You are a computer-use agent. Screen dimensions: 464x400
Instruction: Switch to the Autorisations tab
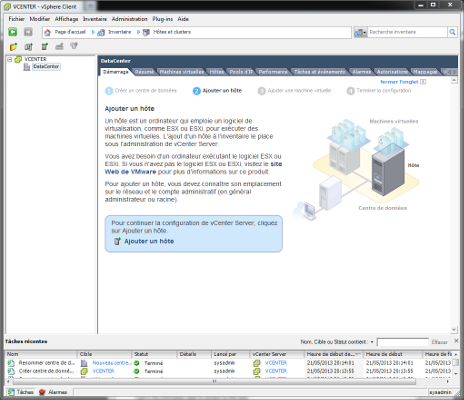pyautogui.click(x=392, y=72)
